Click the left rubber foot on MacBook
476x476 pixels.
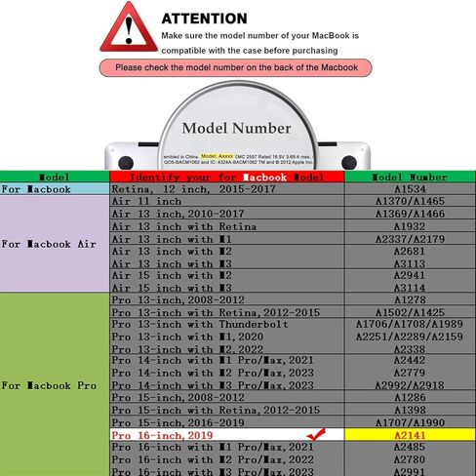(126, 163)
